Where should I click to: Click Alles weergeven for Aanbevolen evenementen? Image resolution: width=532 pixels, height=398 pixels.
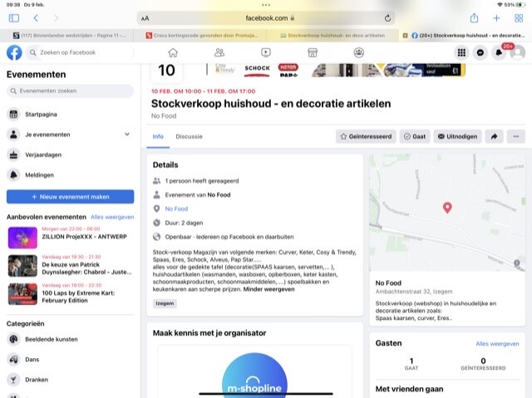112,217
